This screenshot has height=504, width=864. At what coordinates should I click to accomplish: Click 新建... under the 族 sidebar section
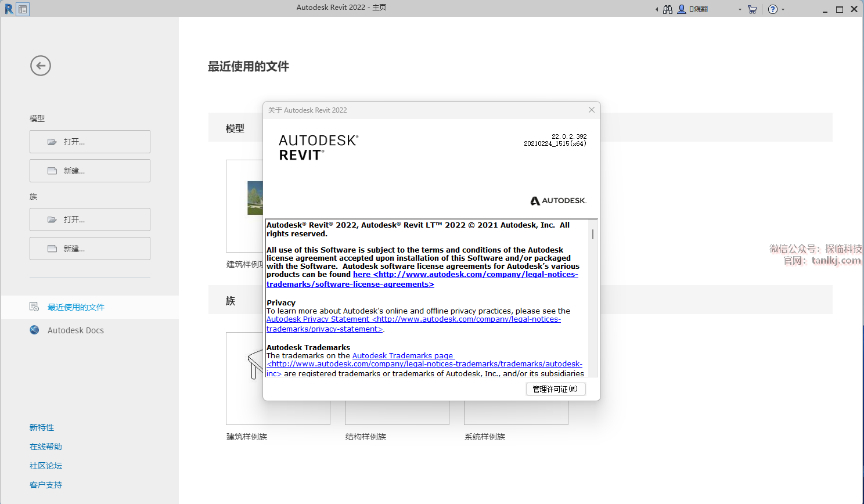click(90, 249)
